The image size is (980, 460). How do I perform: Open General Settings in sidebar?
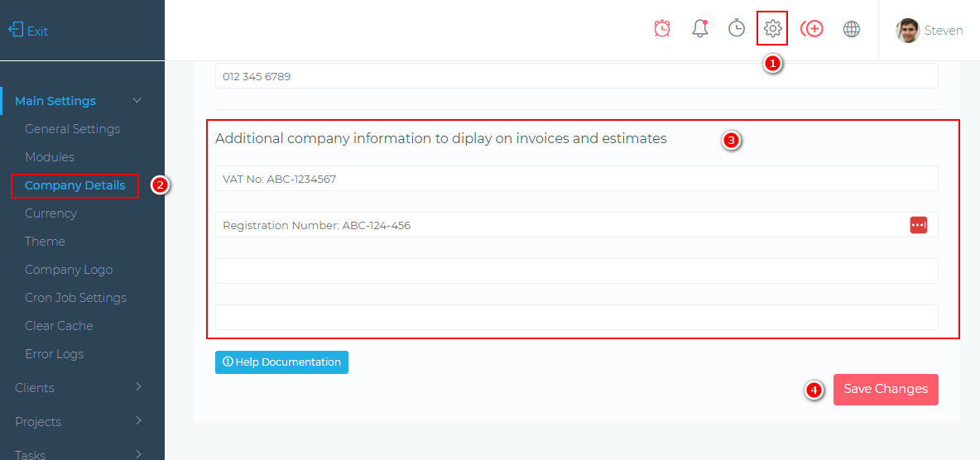[73, 129]
